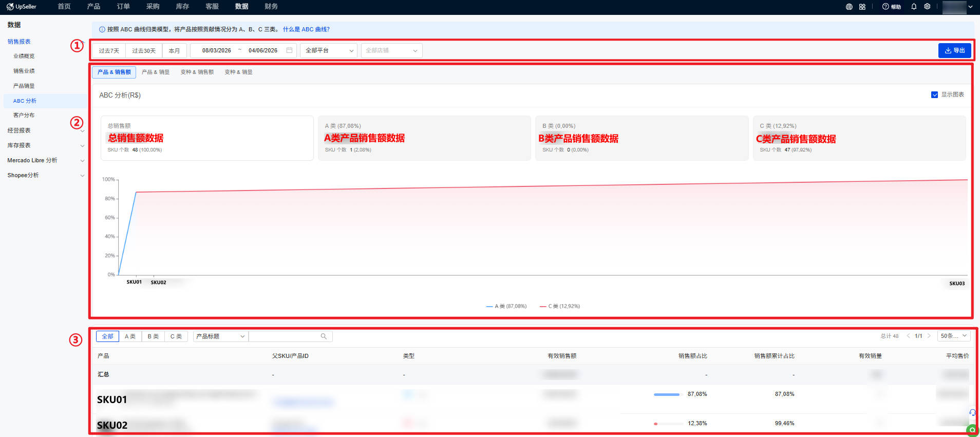Open the 什么是 ABC 曲线? link
980x437 pixels.
pyautogui.click(x=306, y=29)
